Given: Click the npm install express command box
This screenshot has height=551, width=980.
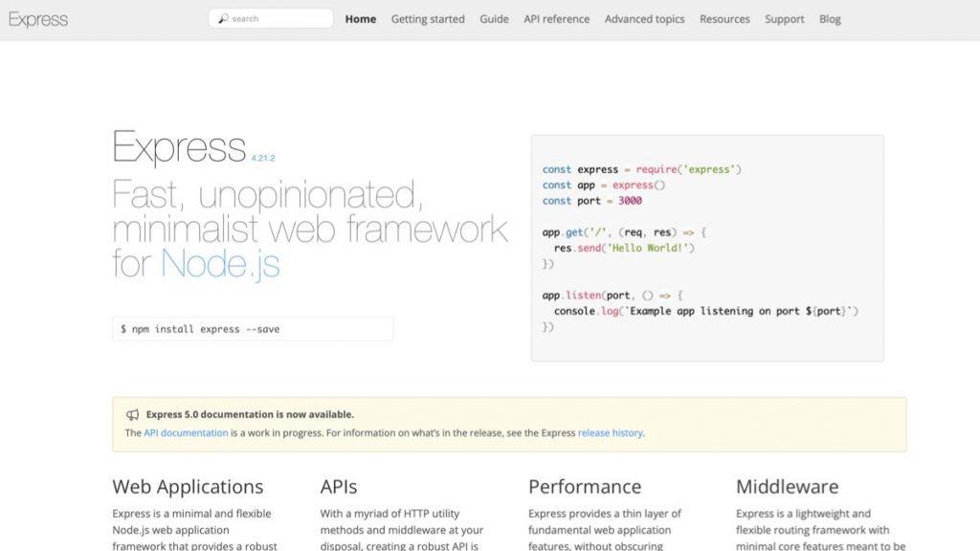Looking at the screenshot, I should [x=253, y=329].
